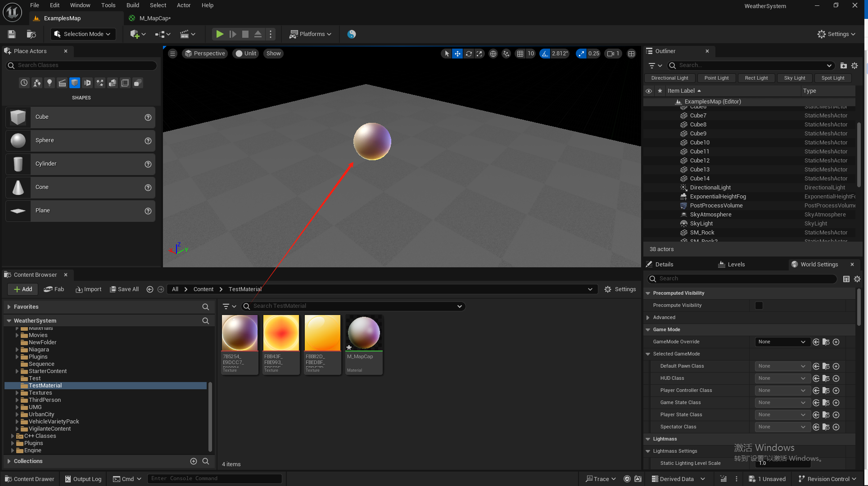Screen dimensions: 868x486
Task: Select the M_MapCap material thumbnail
Action: [x=364, y=333]
